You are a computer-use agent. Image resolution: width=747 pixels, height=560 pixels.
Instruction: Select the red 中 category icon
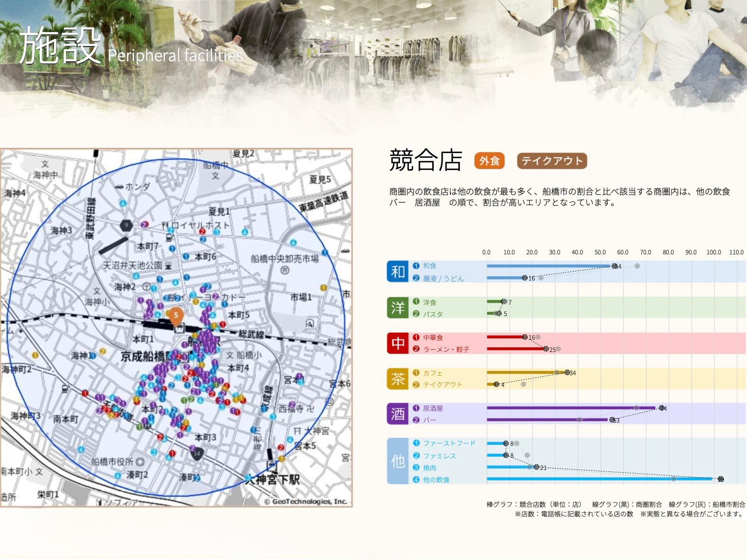click(397, 343)
